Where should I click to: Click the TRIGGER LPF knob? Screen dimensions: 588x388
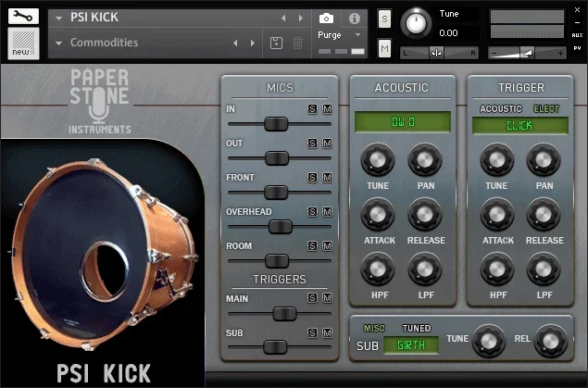[544, 269]
